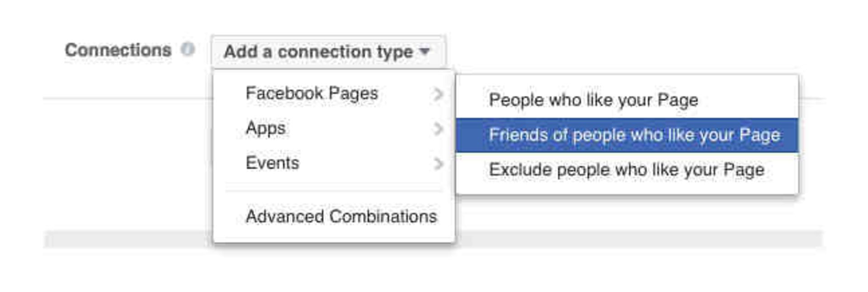Select People who like your Page
868x292 pixels.
click(x=593, y=100)
